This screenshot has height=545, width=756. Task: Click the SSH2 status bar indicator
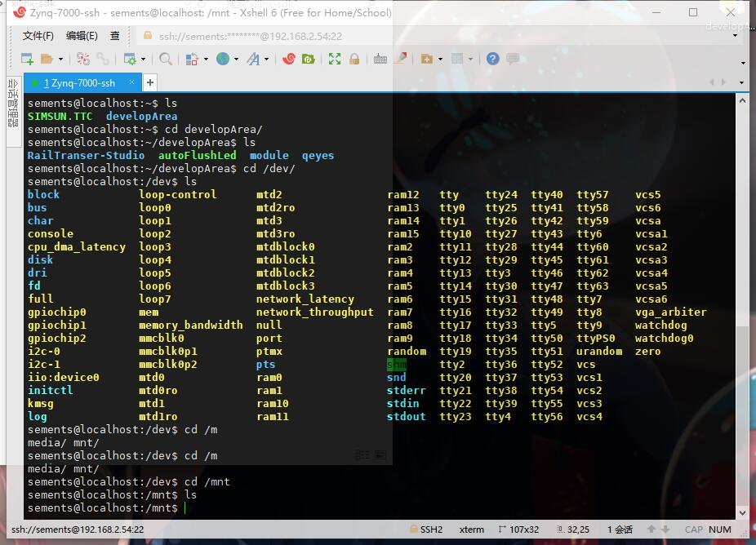pos(426,529)
